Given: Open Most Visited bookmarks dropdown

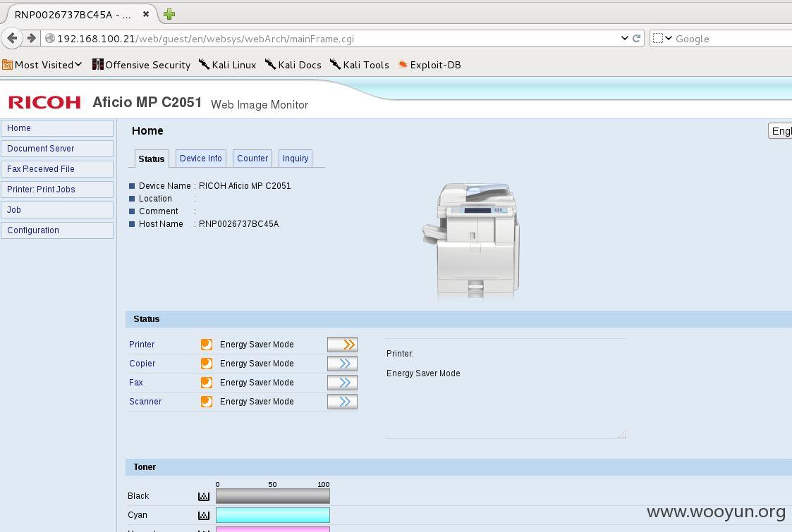Looking at the screenshot, I should pyautogui.click(x=42, y=65).
